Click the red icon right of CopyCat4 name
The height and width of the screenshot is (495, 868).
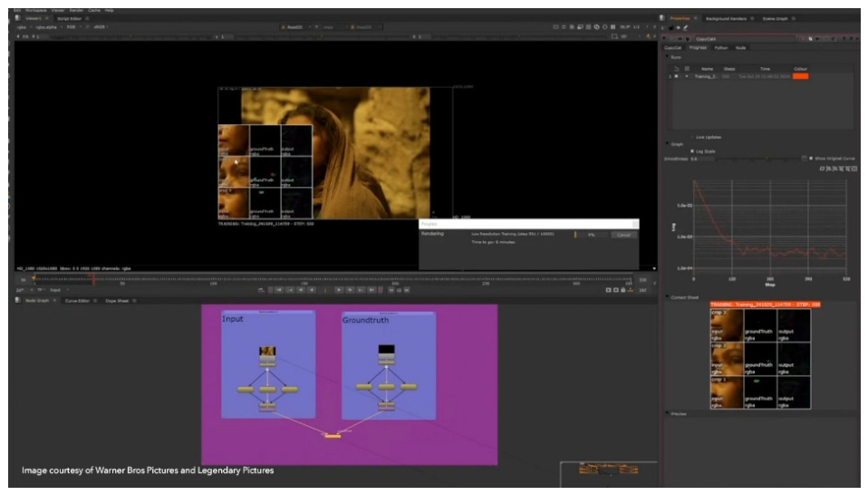[803, 39]
